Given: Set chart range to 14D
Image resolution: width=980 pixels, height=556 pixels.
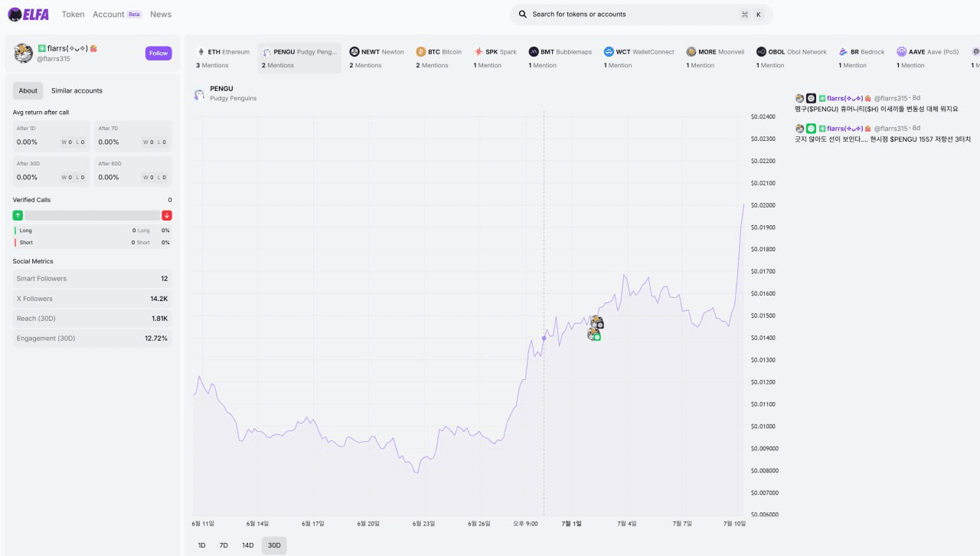Looking at the screenshot, I should pos(247,545).
